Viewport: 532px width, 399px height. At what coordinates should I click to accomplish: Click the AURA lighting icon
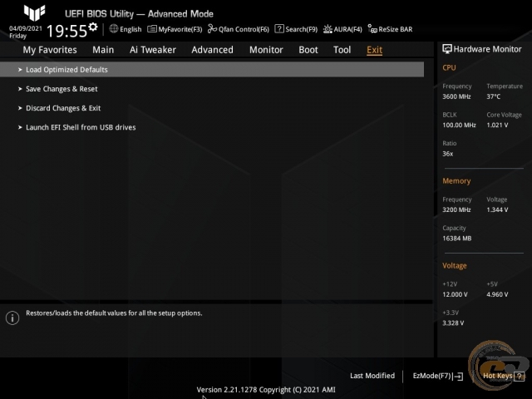click(x=328, y=29)
